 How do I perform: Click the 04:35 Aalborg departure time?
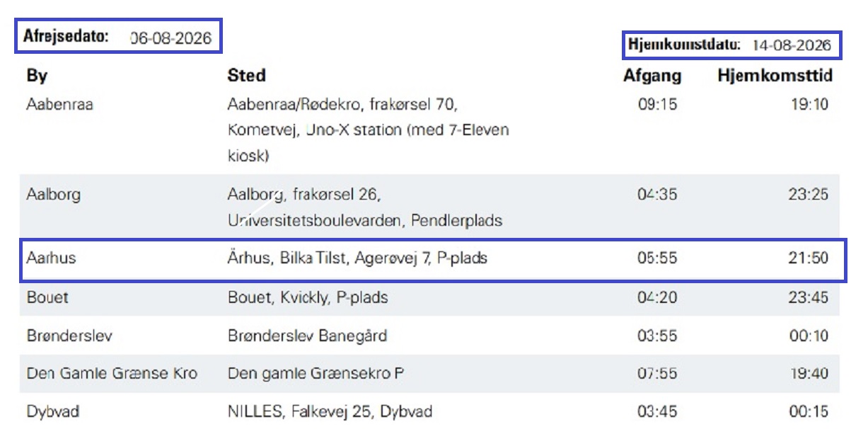(656, 194)
